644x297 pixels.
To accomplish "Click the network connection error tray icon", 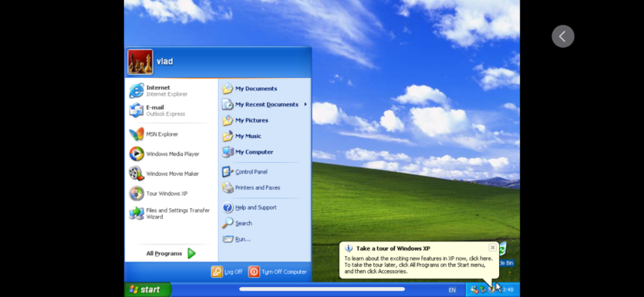I will (x=474, y=289).
